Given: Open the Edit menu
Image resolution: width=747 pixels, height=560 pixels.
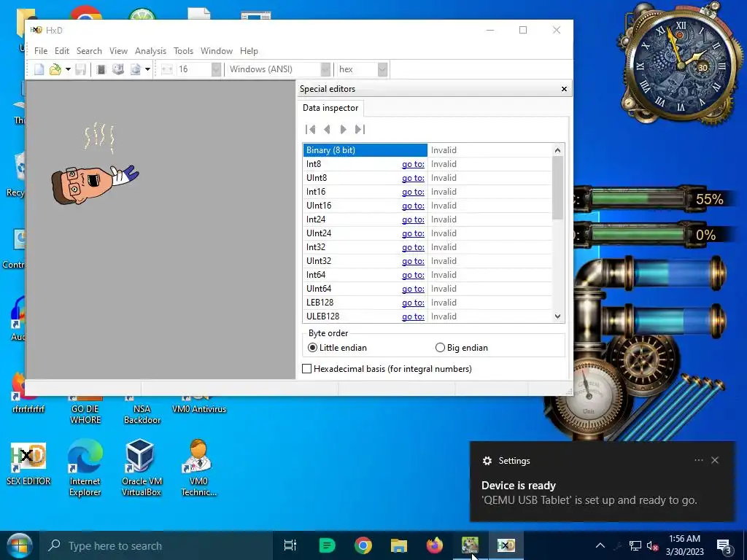Looking at the screenshot, I should coord(62,51).
